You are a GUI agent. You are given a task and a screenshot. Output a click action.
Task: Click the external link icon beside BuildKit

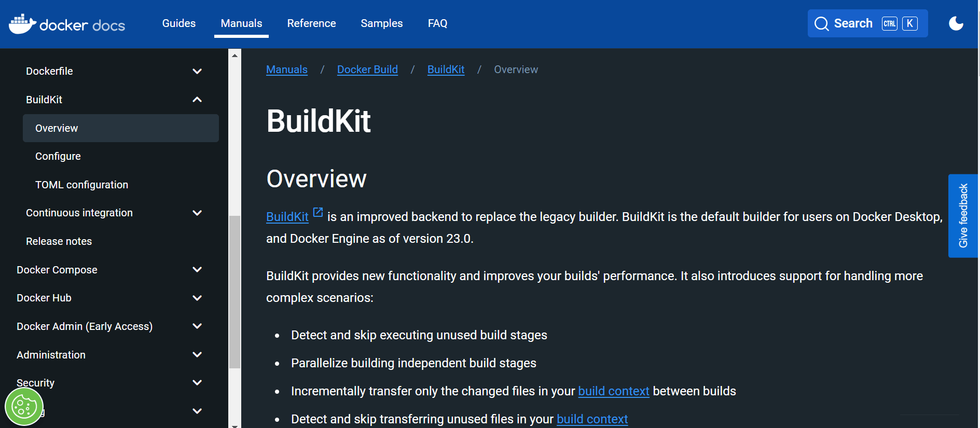click(x=318, y=212)
